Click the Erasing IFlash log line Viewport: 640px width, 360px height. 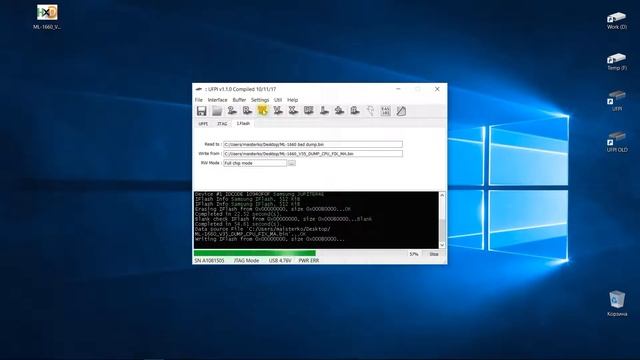(273, 209)
